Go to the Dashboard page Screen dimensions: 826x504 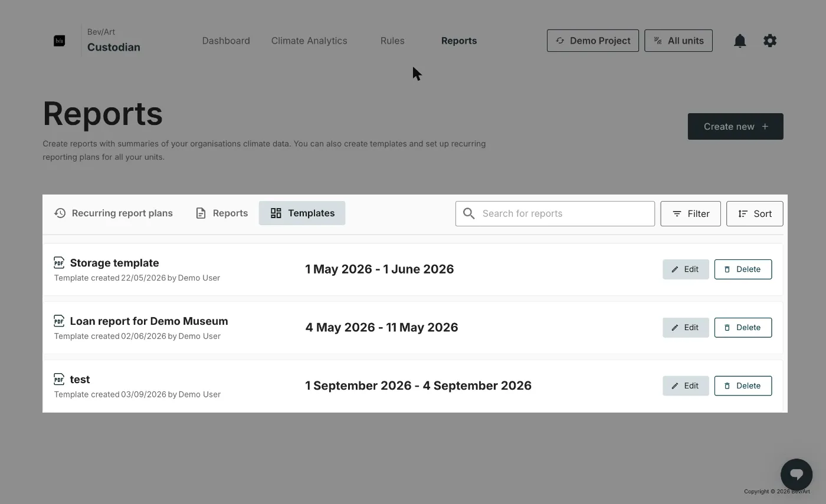pos(226,41)
